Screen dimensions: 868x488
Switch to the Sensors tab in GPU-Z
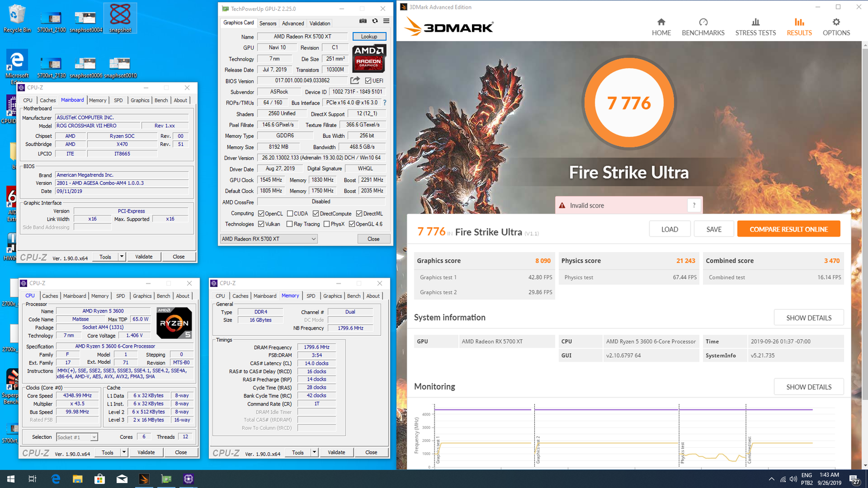click(x=267, y=23)
